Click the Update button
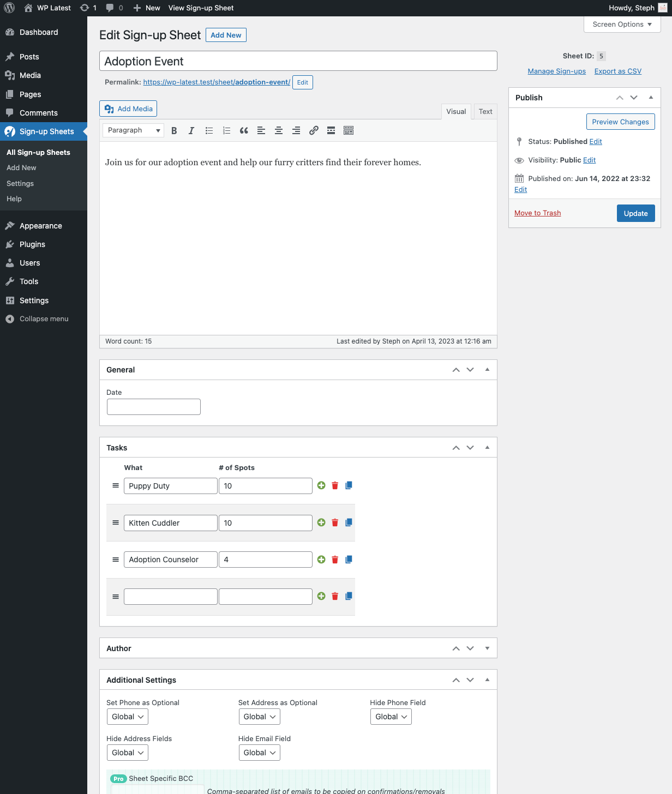This screenshot has width=672, height=794. click(x=636, y=213)
